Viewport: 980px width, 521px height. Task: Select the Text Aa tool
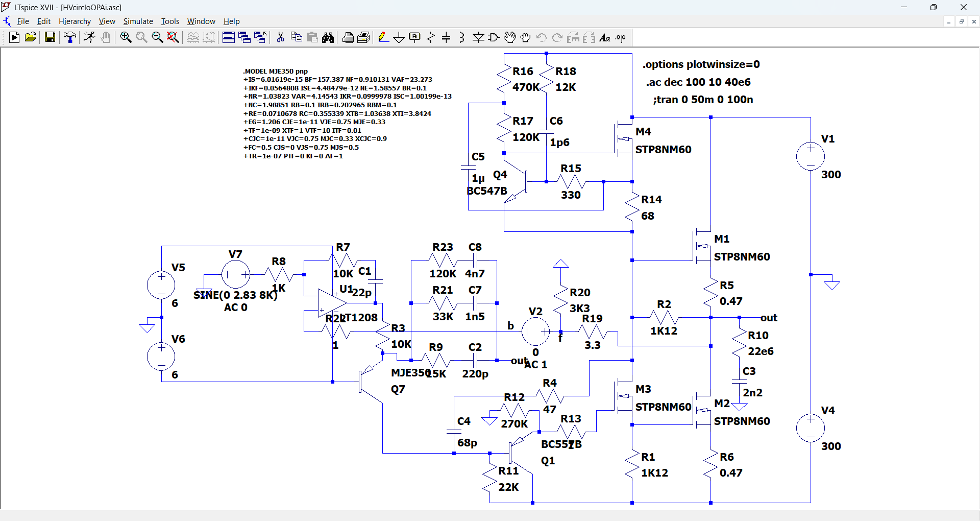(605, 37)
